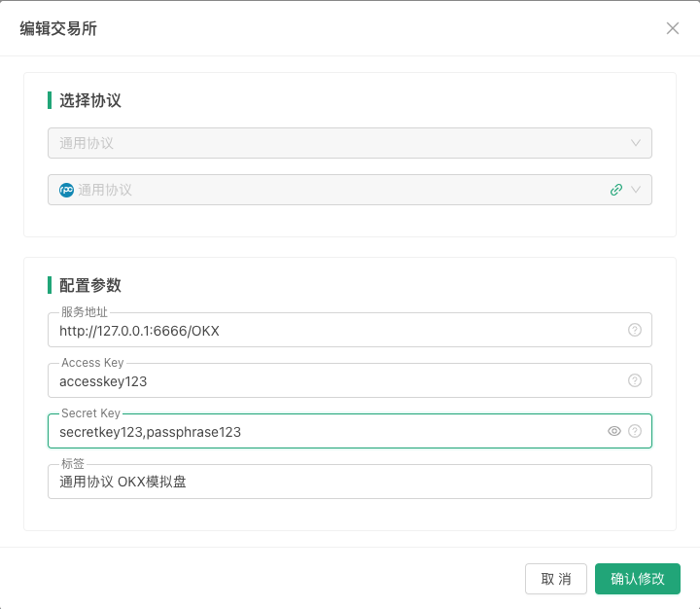
Task: Click the blue protocol logo icon
Action: click(67, 191)
